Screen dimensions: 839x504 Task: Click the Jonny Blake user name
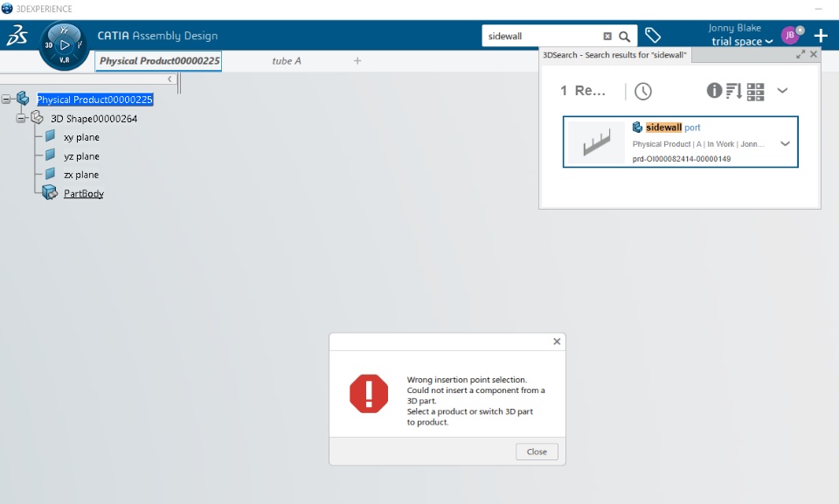click(734, 28)
